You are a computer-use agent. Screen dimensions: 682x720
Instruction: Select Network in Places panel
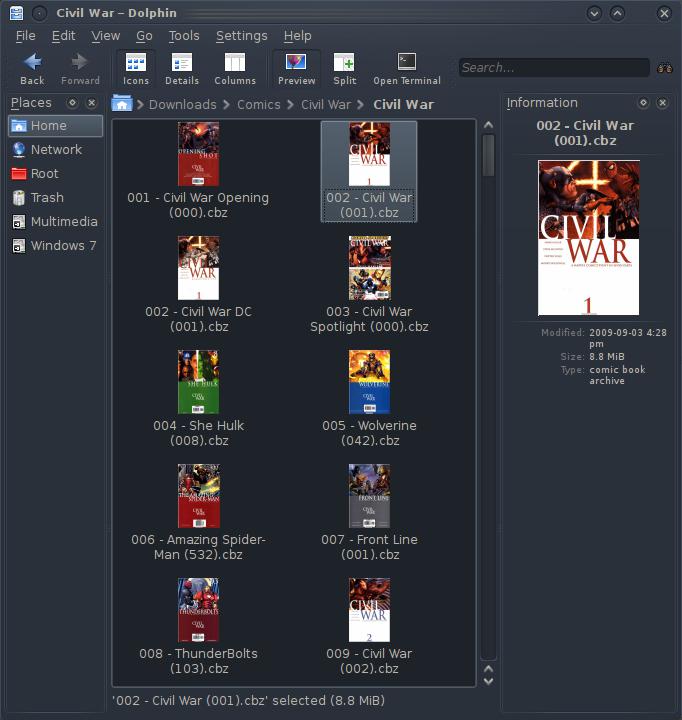coord(56,150)
